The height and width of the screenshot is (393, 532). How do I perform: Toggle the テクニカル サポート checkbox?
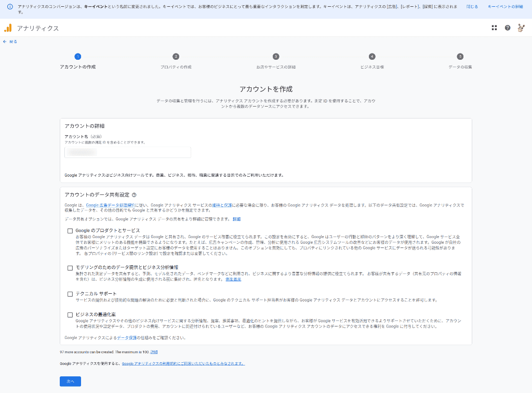click(70, 294)
